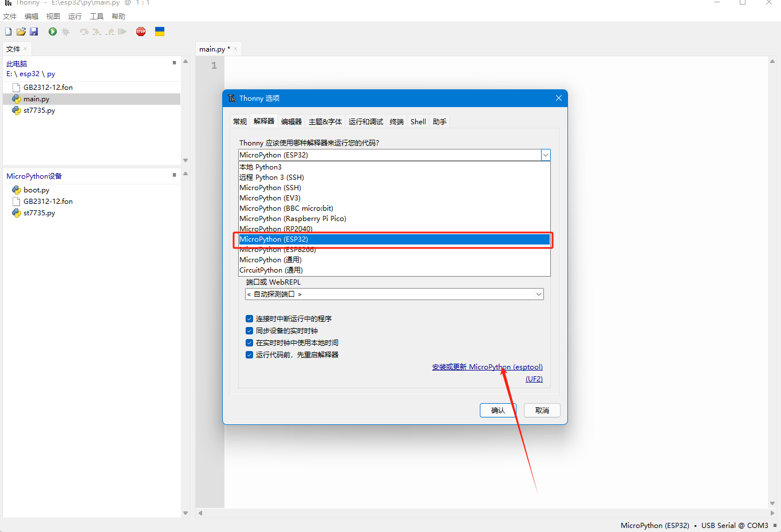Switch to the 终端 tab
The width and height of the screenshot is (781, 532).
(x=397, y=121)
